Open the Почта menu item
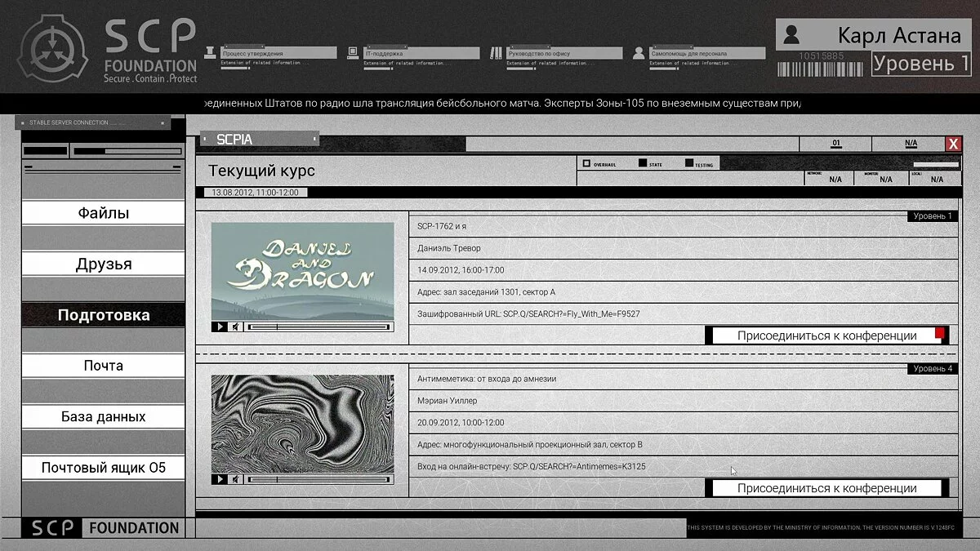 (x=104, y=366)
